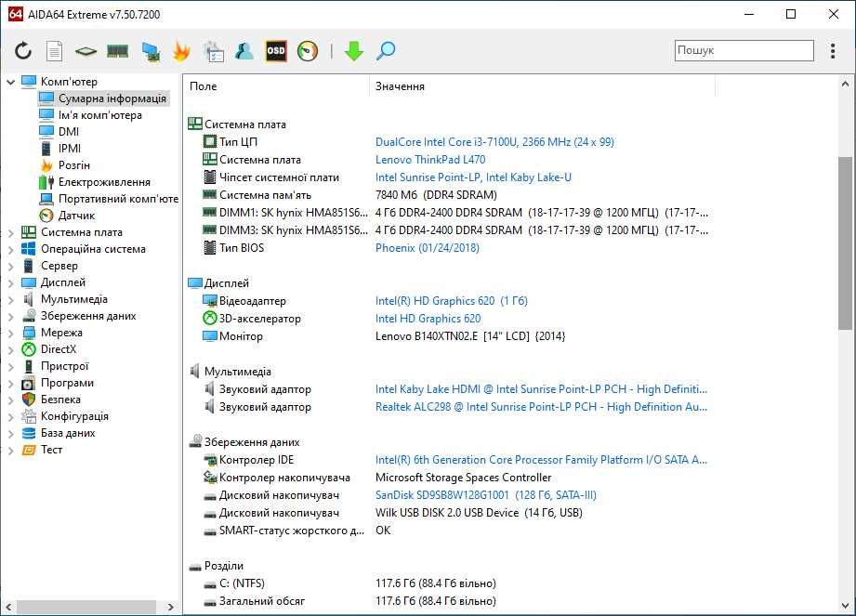This screenshot has width=856, height=616.
Task: Expand the Мультимедіа tree node
Action: (x=10, y=299)
